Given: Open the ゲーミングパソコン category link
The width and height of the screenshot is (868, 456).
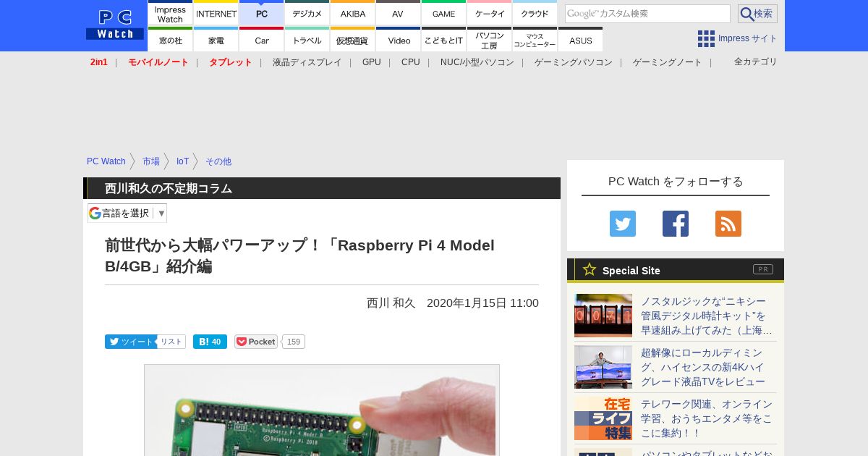Looking at the screenshot, I should [574, 62].
